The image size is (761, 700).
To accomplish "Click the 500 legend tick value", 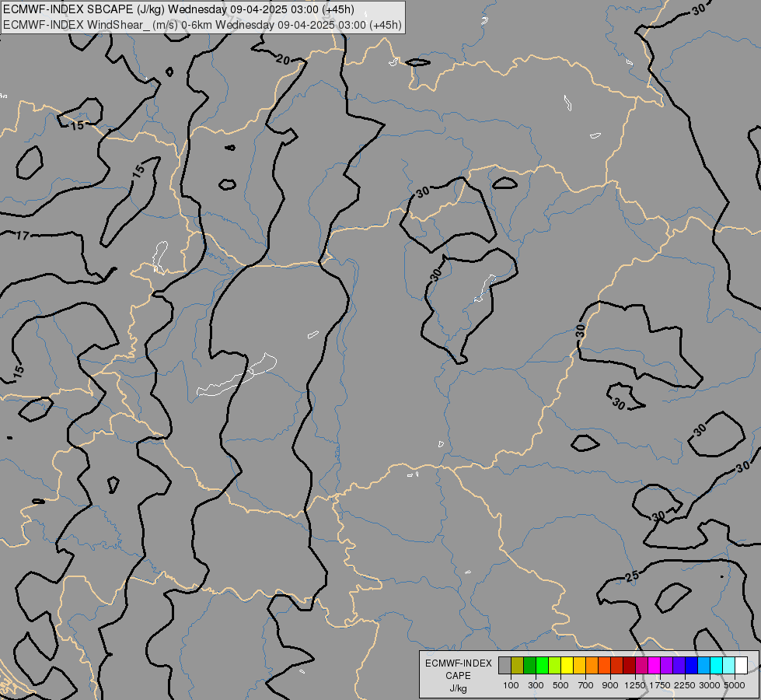I will pyautogui.click(x=560, y=685).
